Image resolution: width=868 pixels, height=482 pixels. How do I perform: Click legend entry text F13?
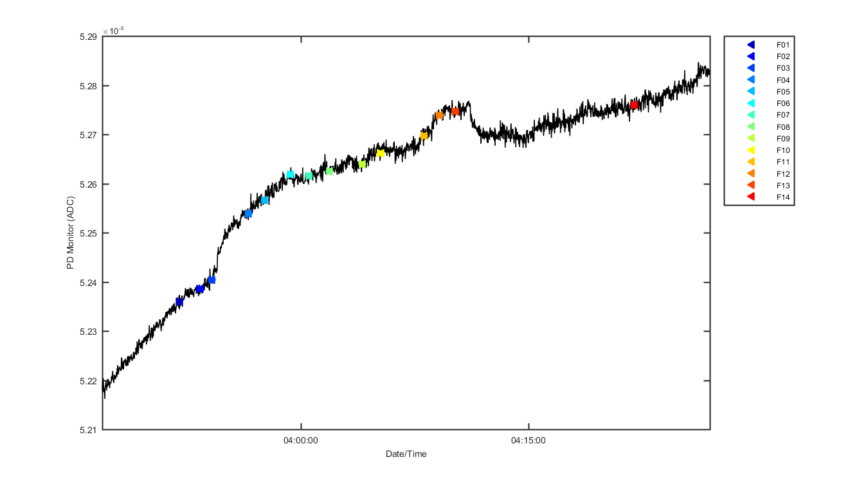[782, 186]
